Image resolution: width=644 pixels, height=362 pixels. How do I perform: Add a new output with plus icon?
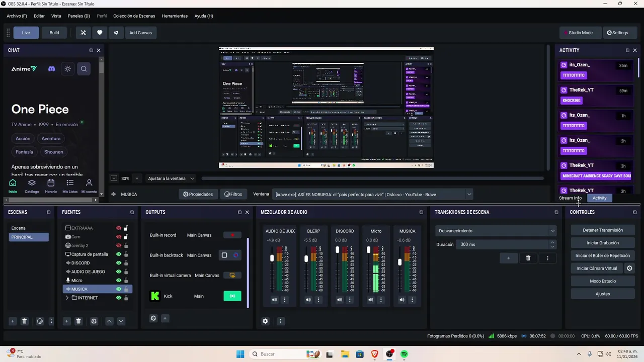point(165,318)
